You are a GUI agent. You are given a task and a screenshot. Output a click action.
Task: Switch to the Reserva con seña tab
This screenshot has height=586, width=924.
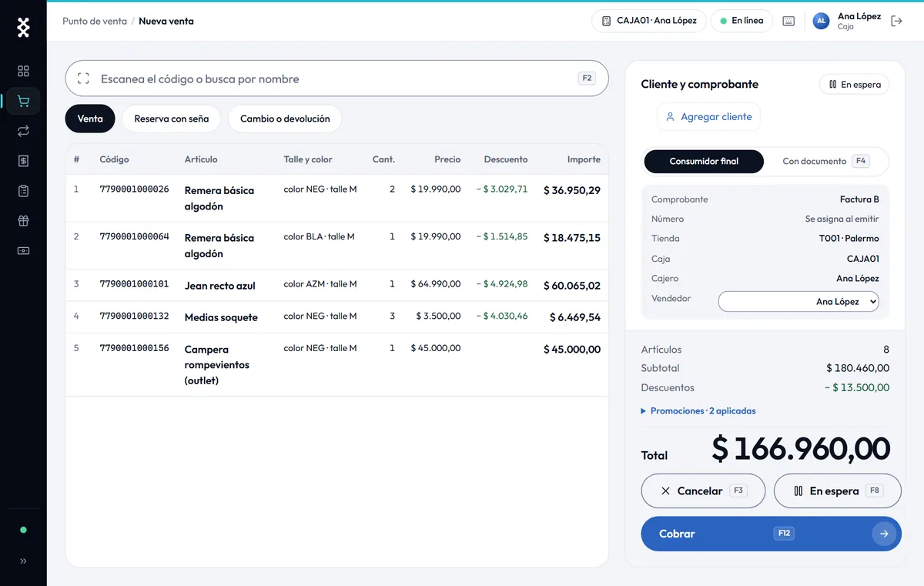[x=172, y=119]
